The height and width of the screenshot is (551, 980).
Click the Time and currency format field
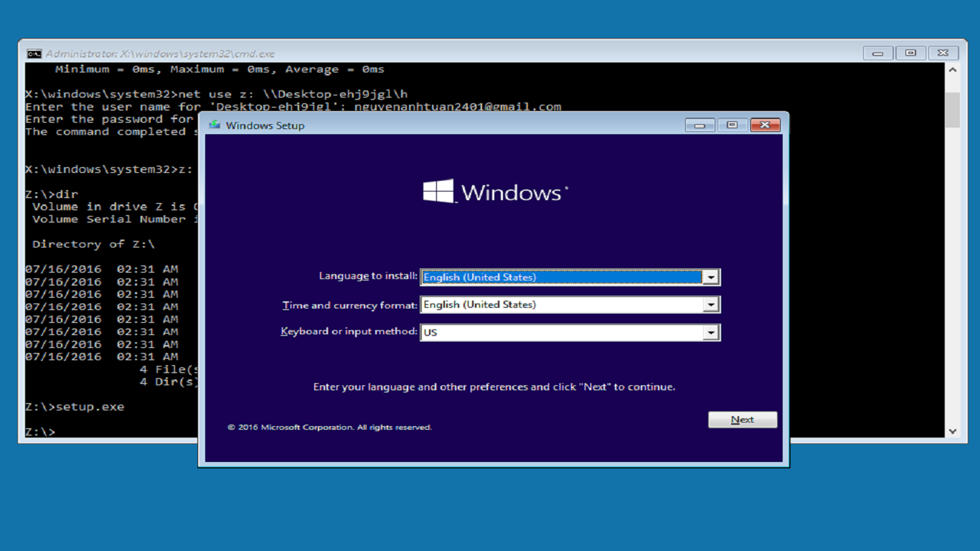(560, 304)
